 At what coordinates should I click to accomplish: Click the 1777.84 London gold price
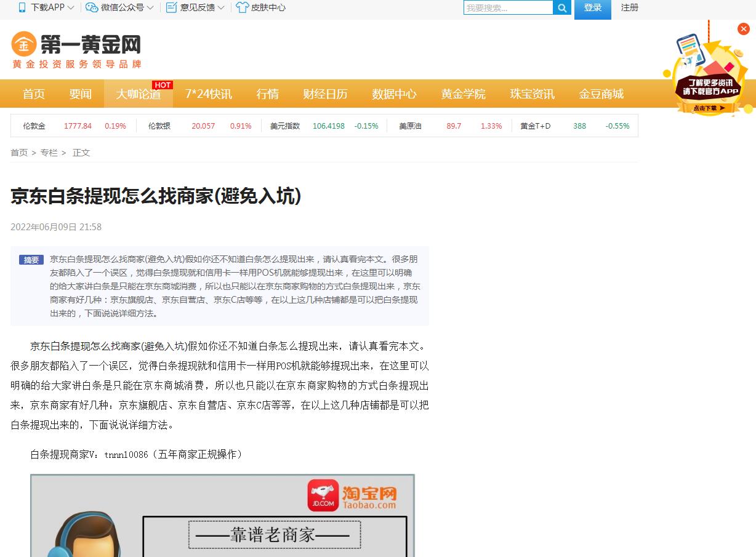point(78,126)
